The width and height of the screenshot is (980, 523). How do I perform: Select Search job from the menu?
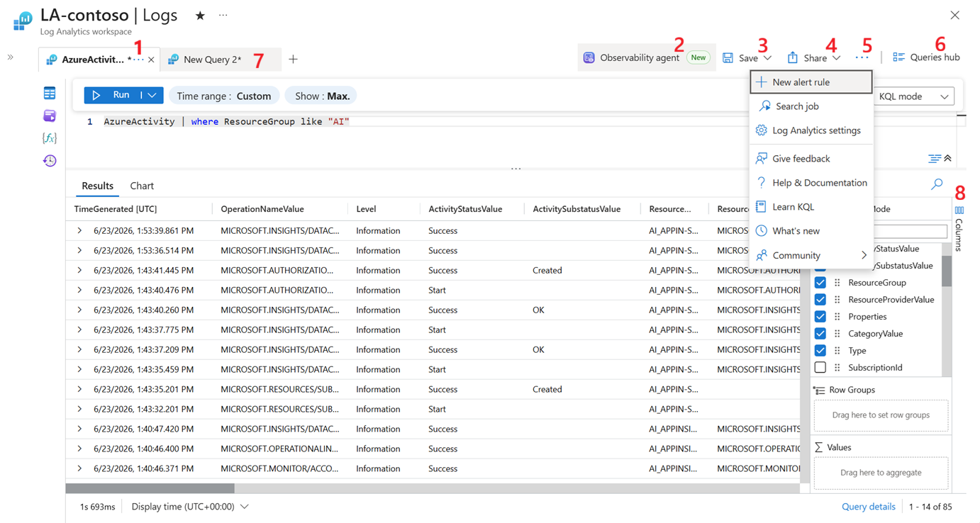tap(811, 106)
